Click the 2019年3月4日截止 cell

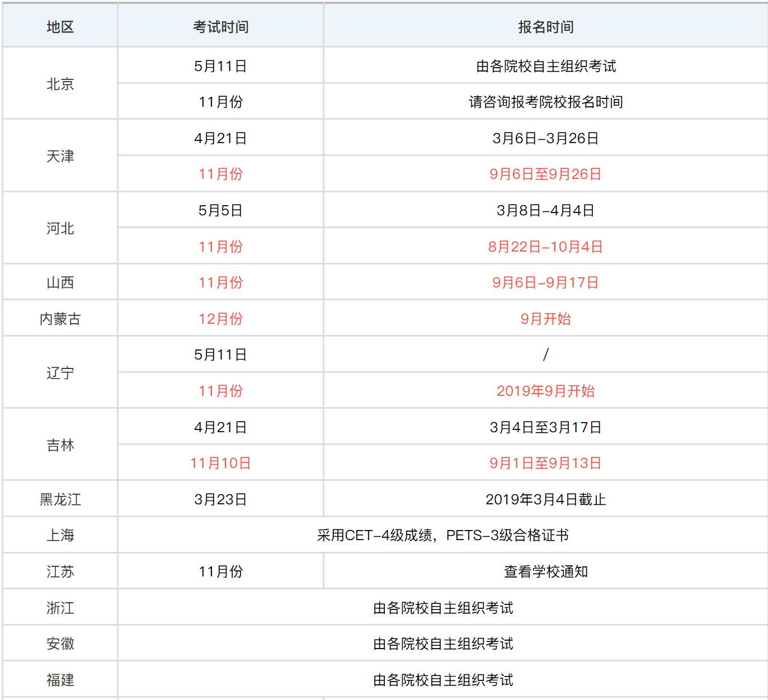(x=545, y=499)
